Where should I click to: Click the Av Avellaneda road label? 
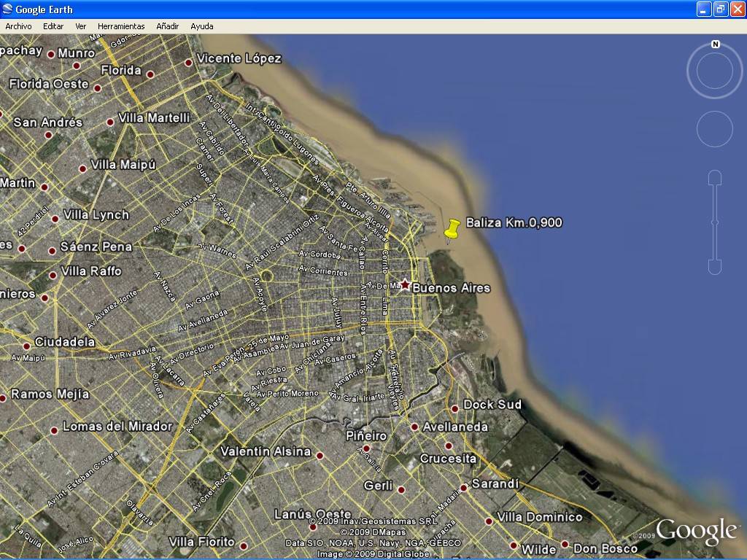203,321
